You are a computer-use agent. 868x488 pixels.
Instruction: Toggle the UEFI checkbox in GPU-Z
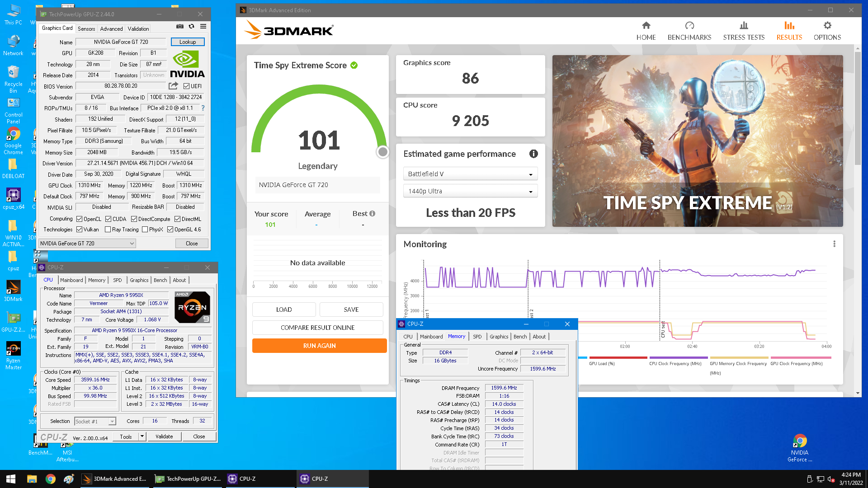click(x=186, y=86)
